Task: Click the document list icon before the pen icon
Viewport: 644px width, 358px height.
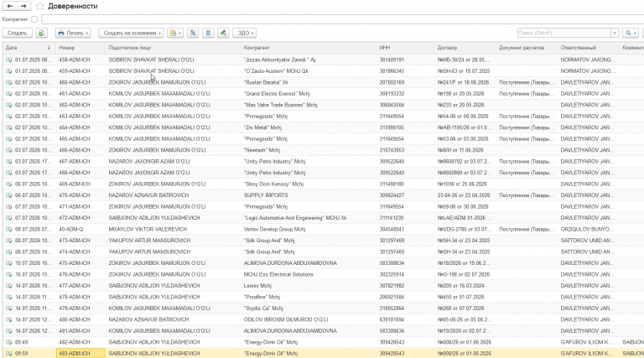Action: (208, 33)
